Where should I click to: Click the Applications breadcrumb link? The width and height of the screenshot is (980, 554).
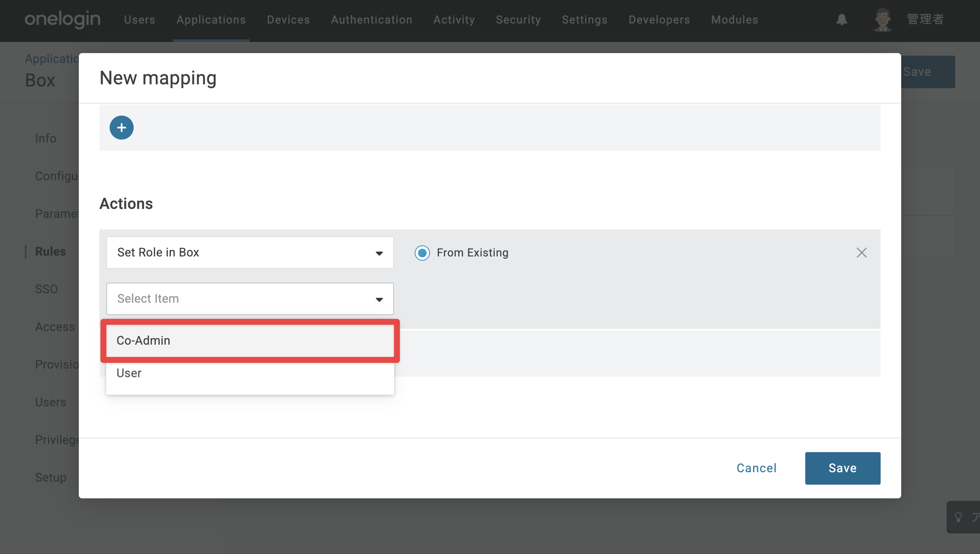[52, 59]
